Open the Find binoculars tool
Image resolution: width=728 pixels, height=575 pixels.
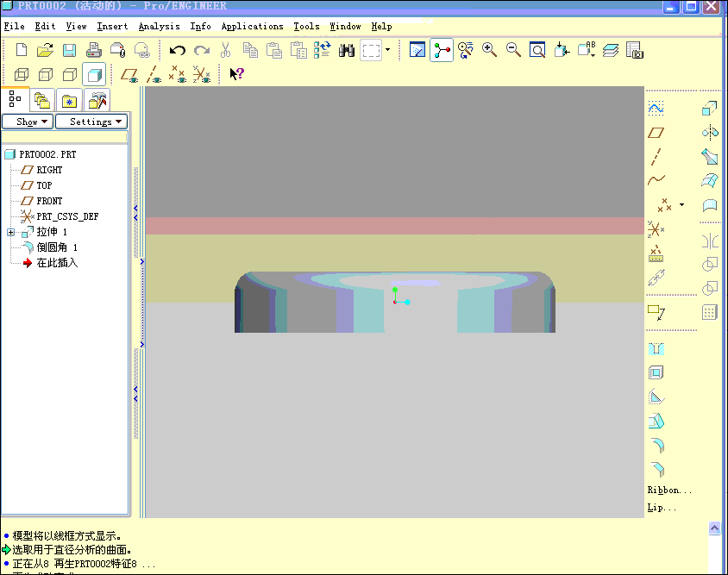pos(347,50)
